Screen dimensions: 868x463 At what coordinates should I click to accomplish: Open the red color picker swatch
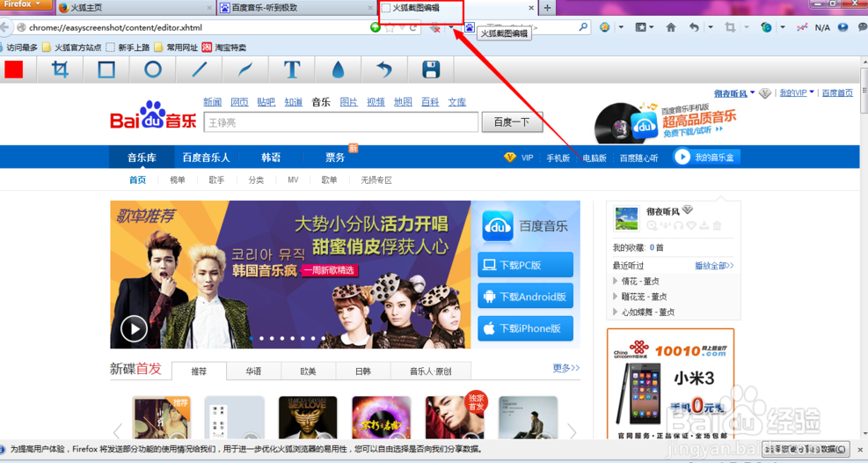point(14,70)
